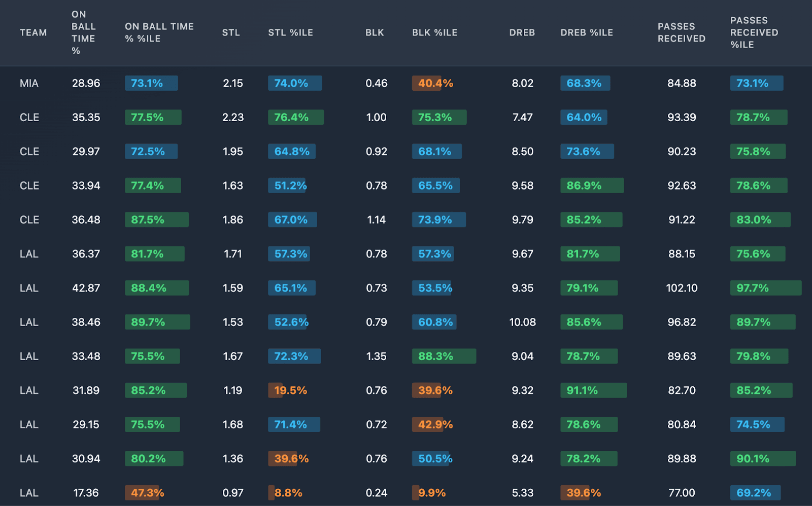This screenshot has height=506, width=812.
Task: Select the BLK %ILE column header
Action: [x=434, y=32]
